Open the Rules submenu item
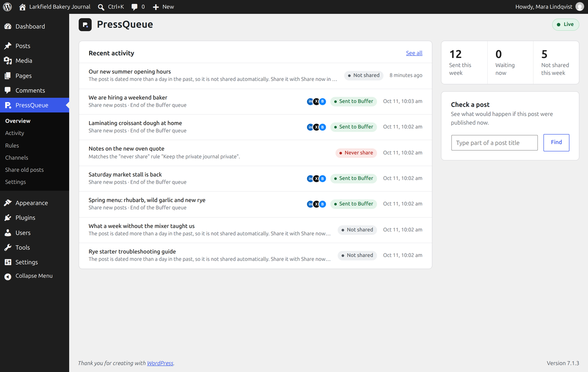Viewport: 588px width, 372px height. pos(12,145)
